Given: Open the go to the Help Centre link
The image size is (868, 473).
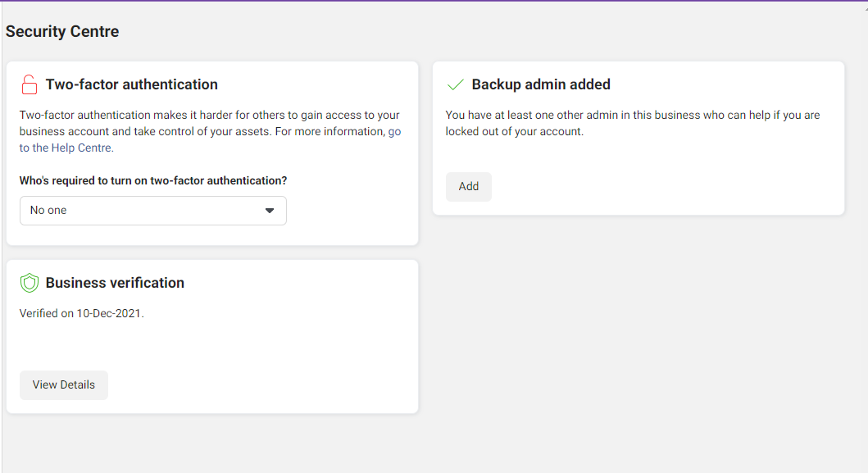Looking at the screenshot, I should [x=211, y=139].
